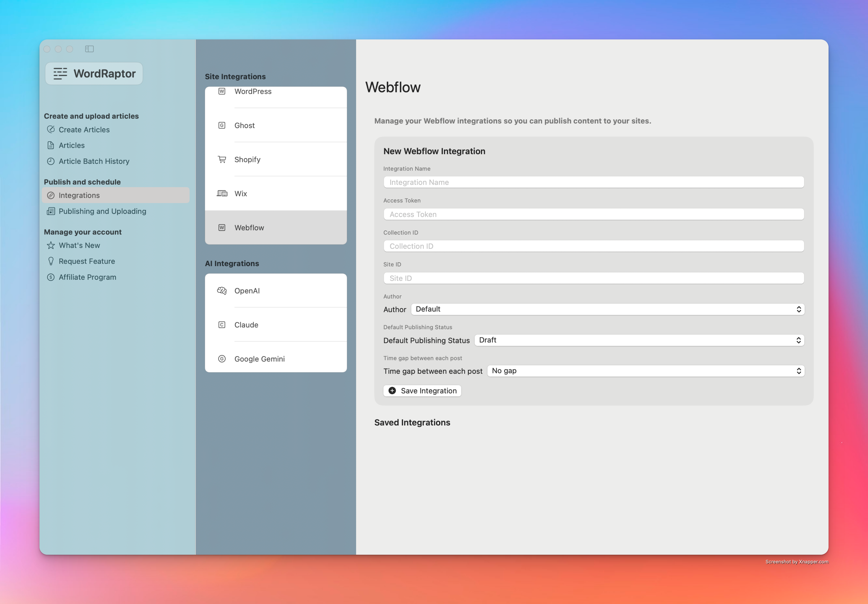868x604 pixels.
Task: Focus the Access Token field
Action: (594, 214)
